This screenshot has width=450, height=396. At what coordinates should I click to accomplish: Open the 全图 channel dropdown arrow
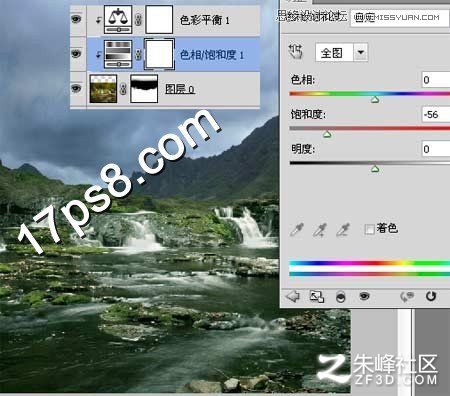[360, 52]
